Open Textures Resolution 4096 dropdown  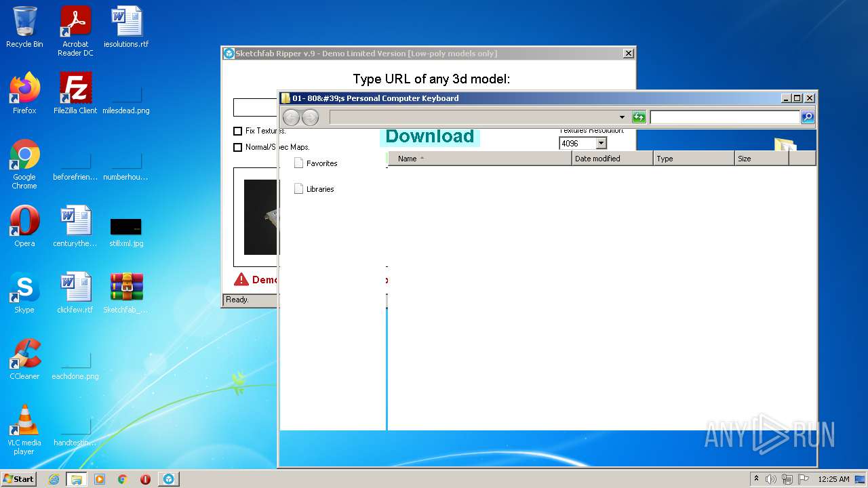pos(601,143)
